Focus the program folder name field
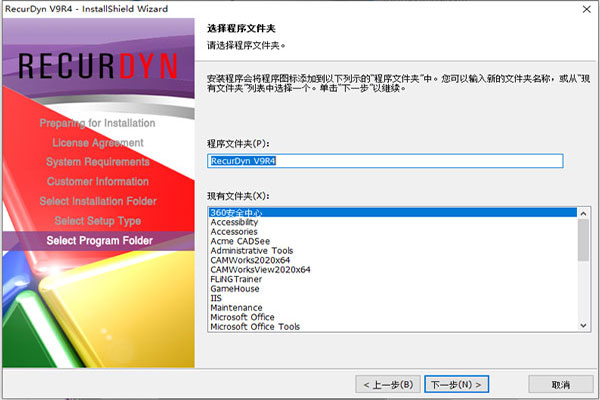 pyautogui.click(x=385, y=161)
